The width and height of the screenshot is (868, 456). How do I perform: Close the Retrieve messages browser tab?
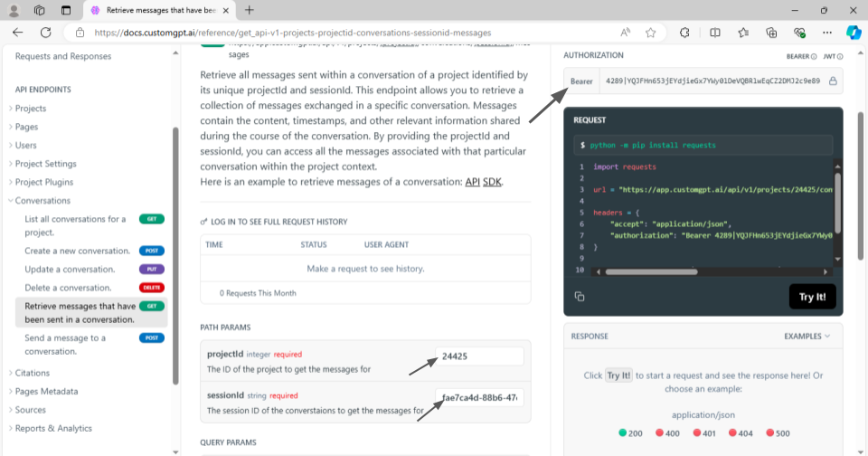click(226, 11)
